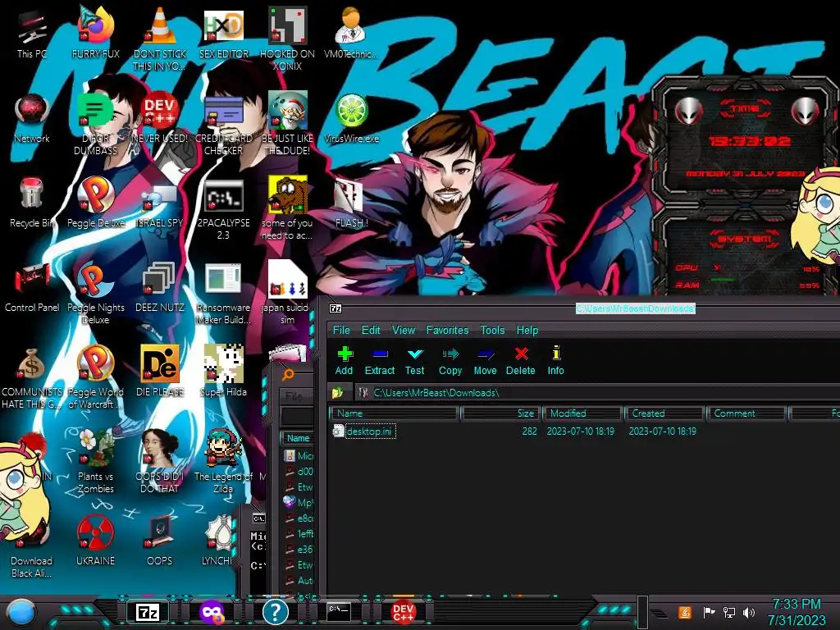The width and height of the screenshot is (840, 630).
Task: Open the Control Panel icon
Action: tap(32, 287)
